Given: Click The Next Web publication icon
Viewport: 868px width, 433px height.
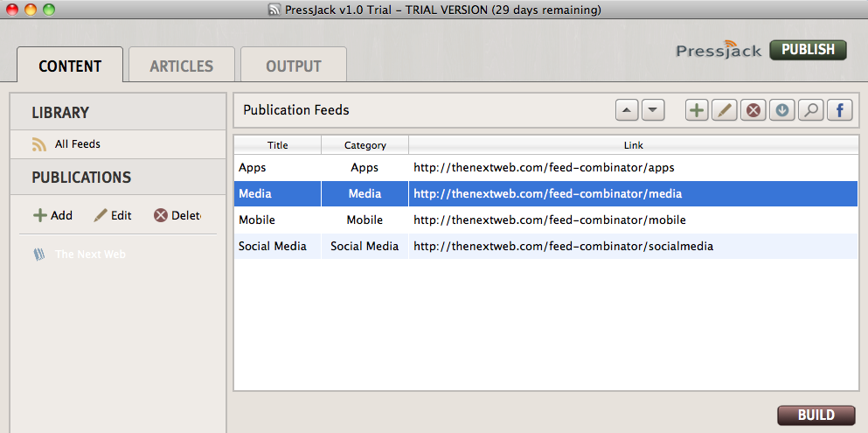Looking at the screenshot, I should [38, 255].
